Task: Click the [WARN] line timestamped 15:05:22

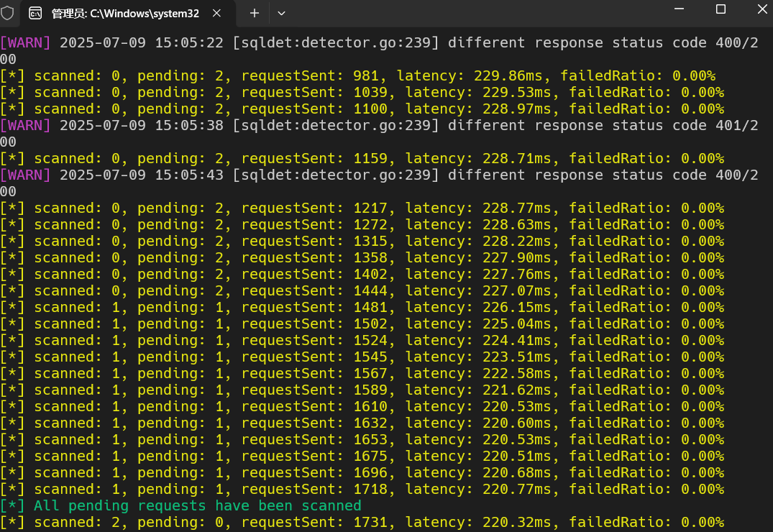Action: pos(379,51)
